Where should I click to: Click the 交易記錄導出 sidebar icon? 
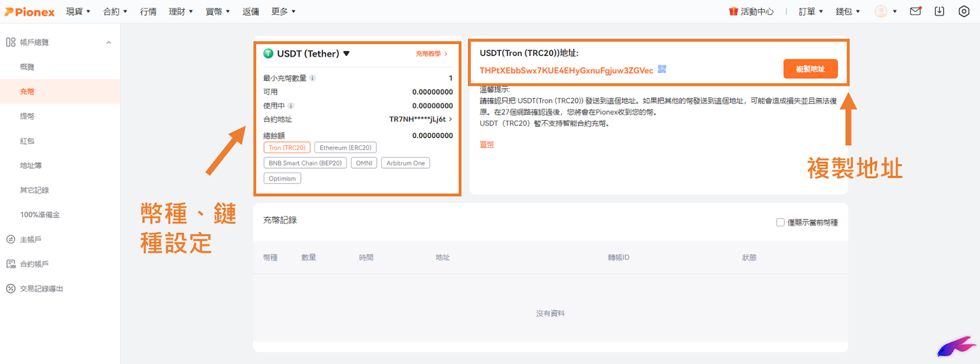[10, 289]
